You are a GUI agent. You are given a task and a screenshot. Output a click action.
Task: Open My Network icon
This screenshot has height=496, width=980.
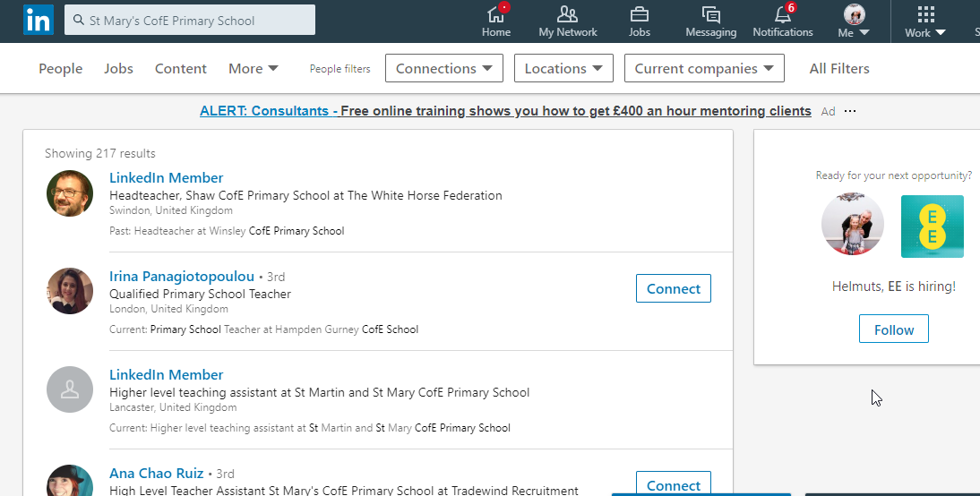[567, 14]
